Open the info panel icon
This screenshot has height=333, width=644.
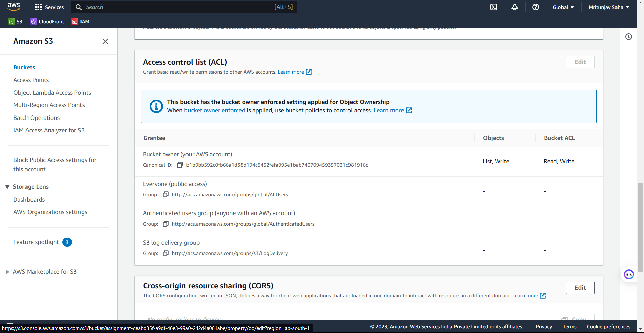pyautogui.click(x=629, y=37)
